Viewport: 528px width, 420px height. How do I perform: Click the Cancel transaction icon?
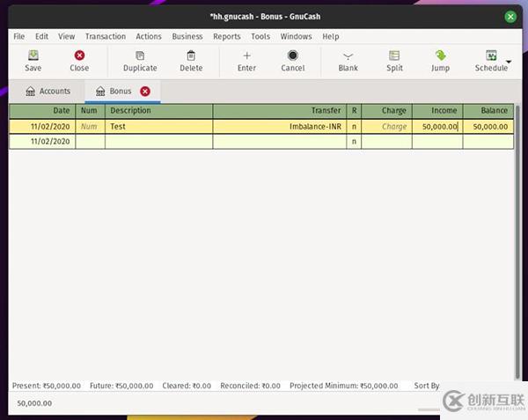(x=293, y=55)
